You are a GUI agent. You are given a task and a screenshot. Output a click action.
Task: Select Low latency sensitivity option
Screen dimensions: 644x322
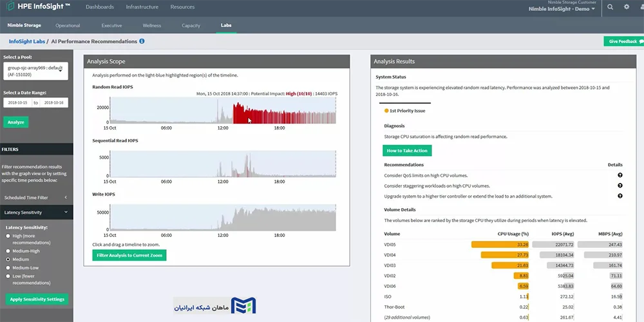click(x=8, y=276)
